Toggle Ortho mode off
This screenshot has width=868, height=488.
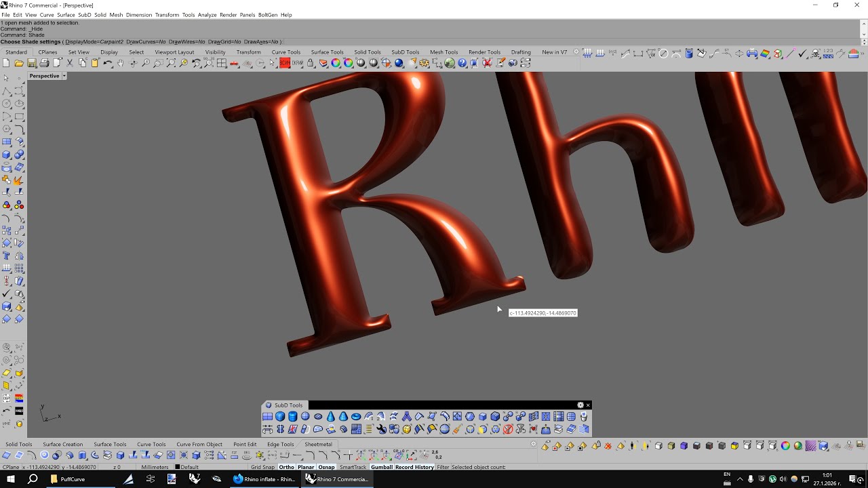286,467
